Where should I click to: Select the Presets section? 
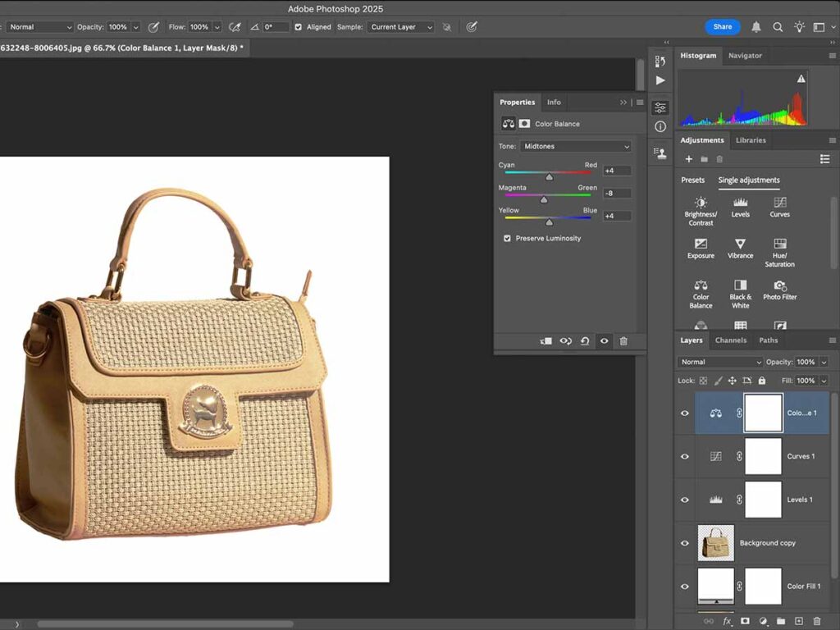point(692,180)
